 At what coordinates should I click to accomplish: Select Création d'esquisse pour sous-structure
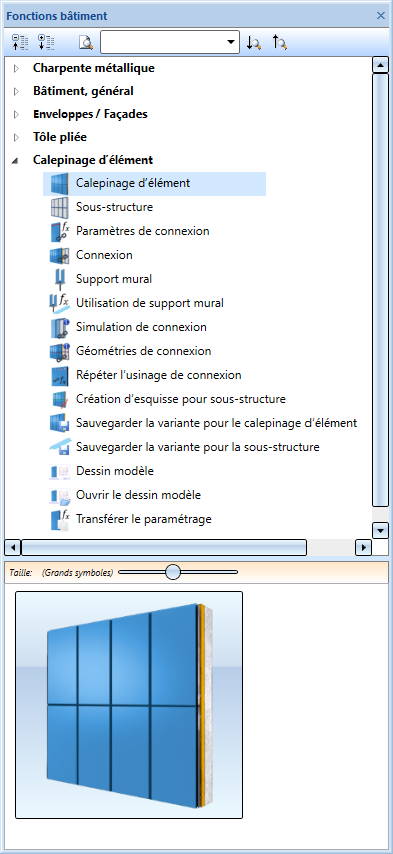[x=181, y=399]
